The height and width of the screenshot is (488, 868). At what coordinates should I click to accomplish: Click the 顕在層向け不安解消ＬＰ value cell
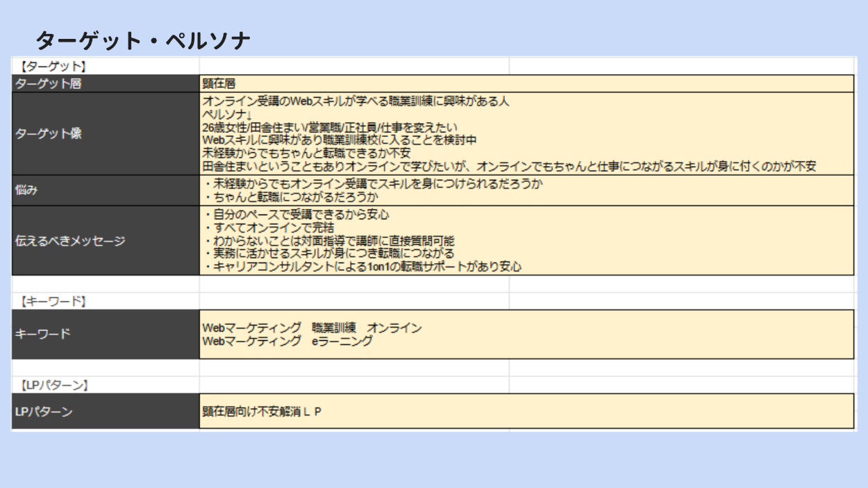262,412
